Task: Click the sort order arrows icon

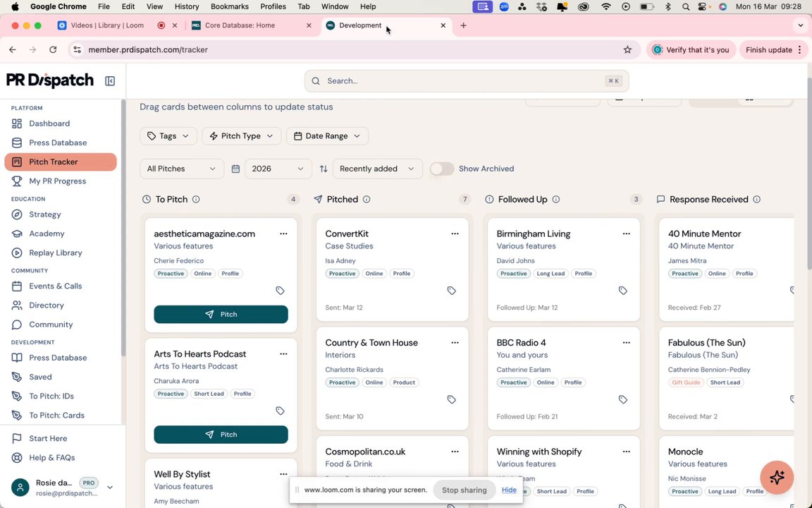Action: (324, 169)
